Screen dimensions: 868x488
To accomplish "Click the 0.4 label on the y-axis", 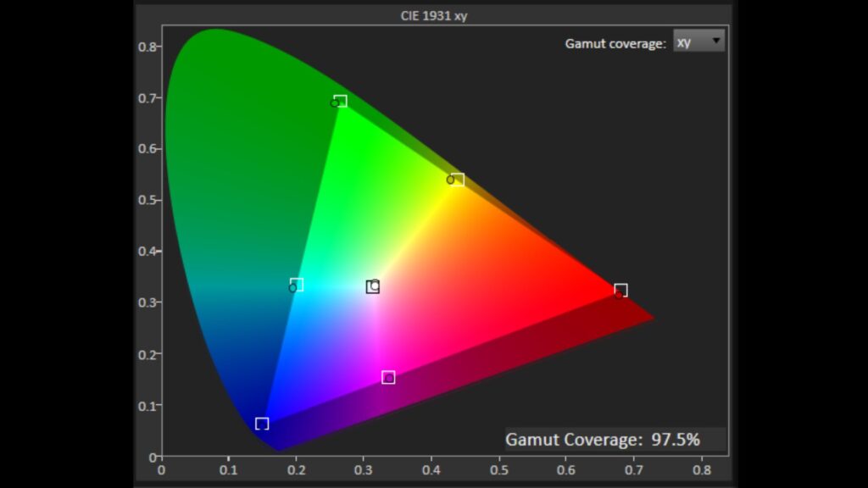I will (147, 252).
